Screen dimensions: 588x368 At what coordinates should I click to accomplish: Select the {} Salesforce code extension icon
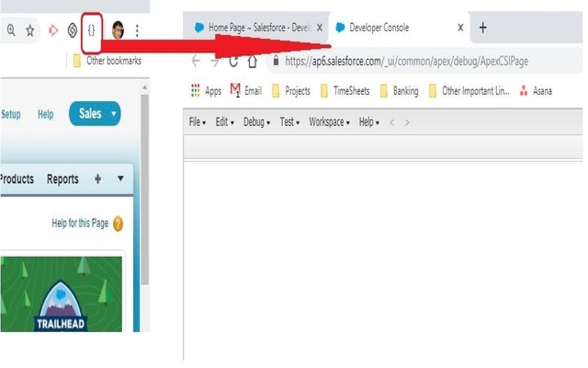click(92, 31)
